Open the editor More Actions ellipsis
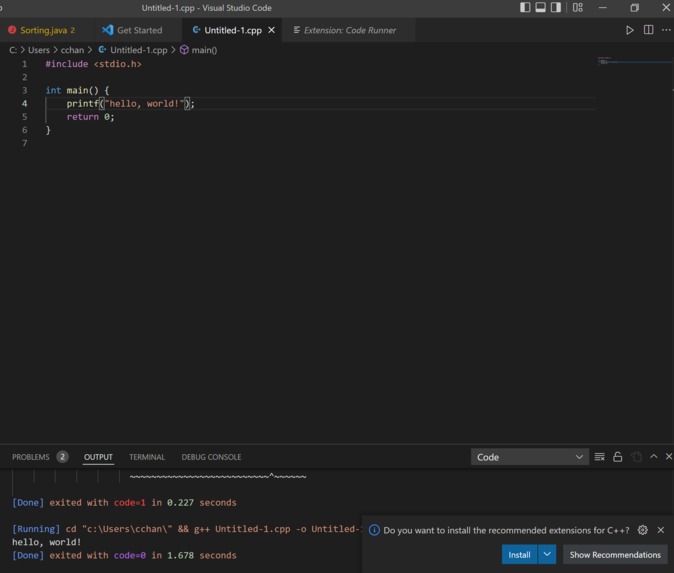 [x=666, y=30]
